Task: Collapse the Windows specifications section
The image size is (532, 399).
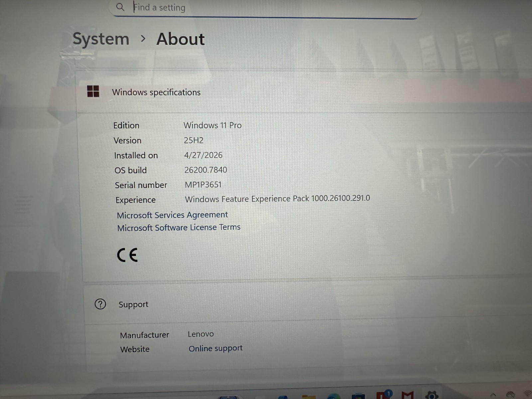Action: point(304,92)
